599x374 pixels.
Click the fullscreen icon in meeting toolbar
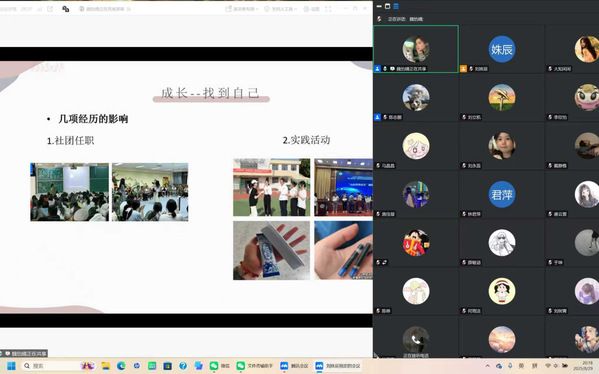[x=328, y=9]
